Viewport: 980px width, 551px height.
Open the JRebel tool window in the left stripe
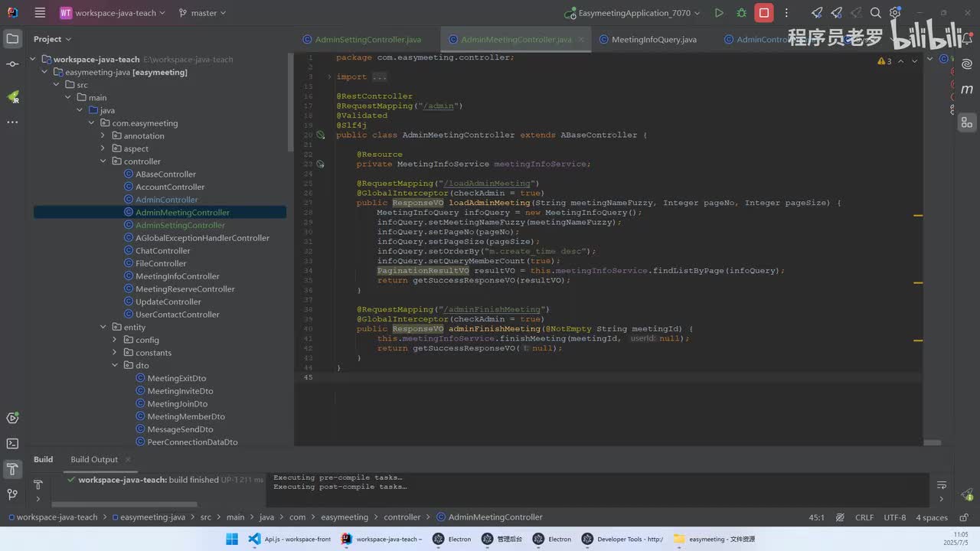click(12, 97)
